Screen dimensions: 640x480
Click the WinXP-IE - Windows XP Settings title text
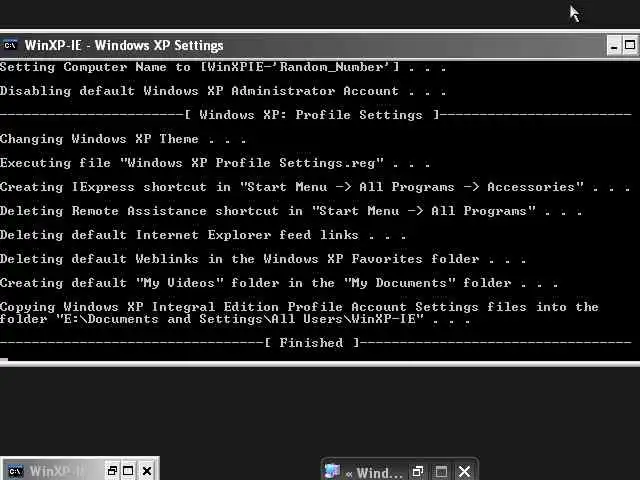(x=124, y=45)
